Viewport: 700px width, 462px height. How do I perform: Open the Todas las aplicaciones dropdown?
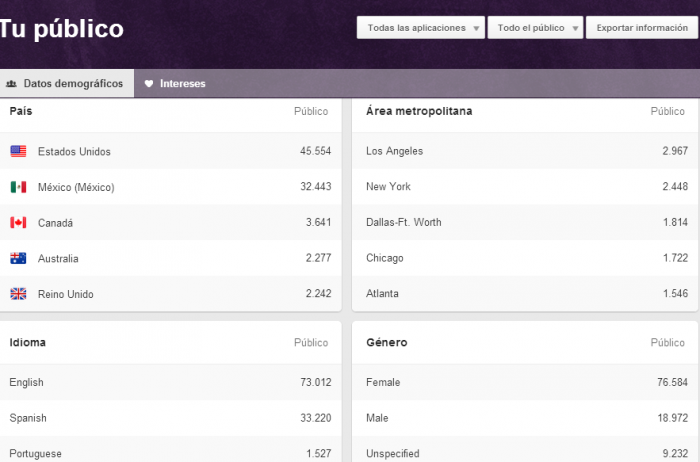420,28
